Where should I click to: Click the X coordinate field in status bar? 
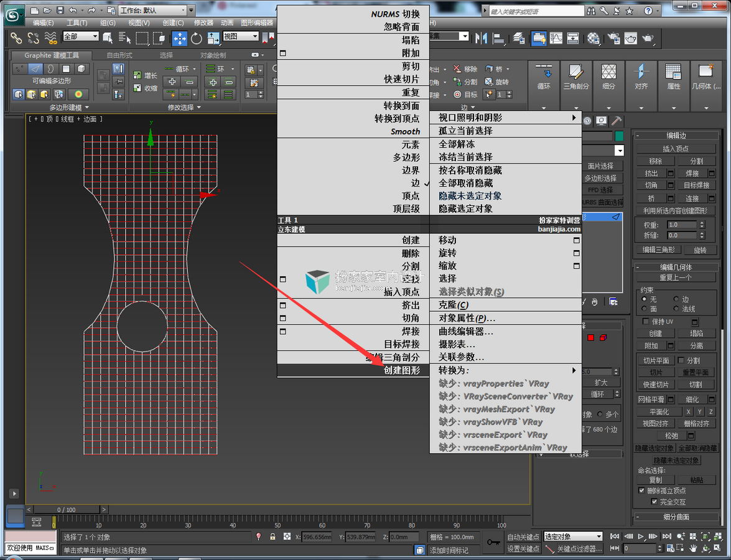coord(316,537)
